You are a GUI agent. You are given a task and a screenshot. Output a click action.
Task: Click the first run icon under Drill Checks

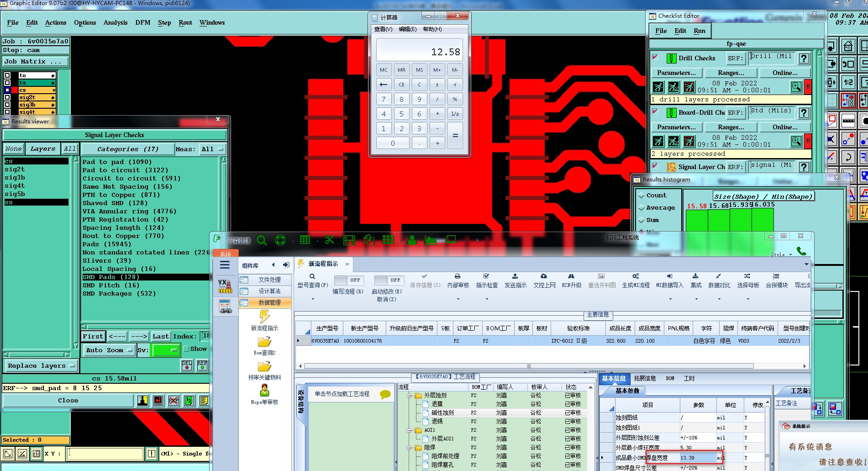[658, 87]
